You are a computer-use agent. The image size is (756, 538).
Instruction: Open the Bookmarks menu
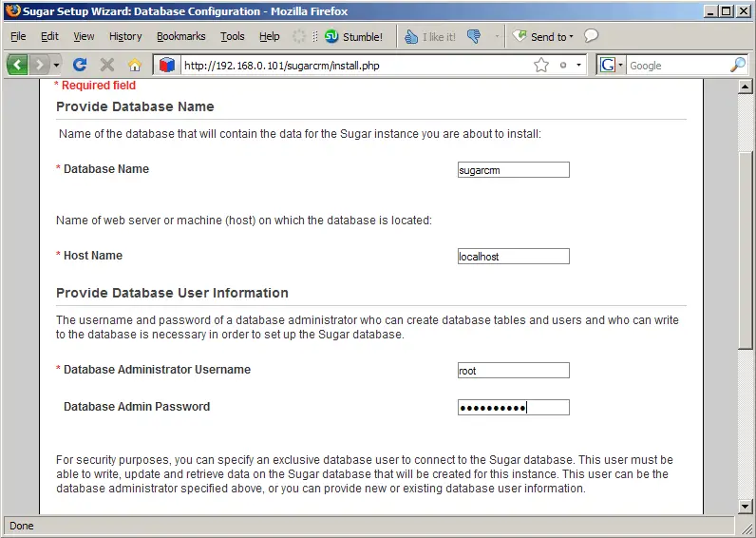[x=181, y=36]
